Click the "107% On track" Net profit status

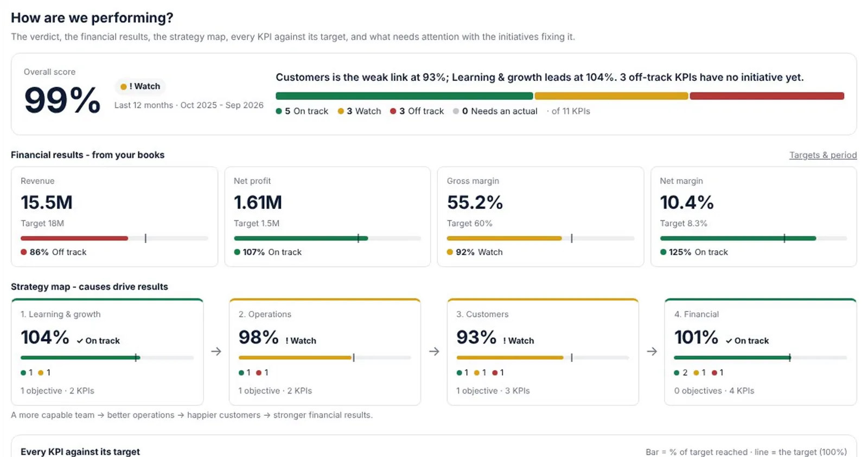point(268,252)
